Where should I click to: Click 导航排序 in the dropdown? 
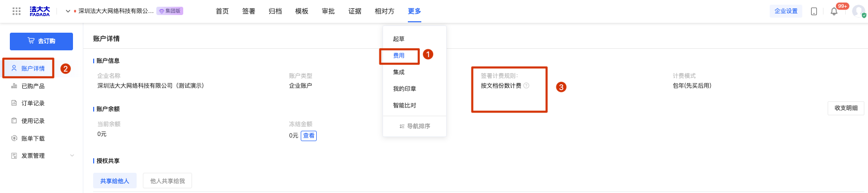click(x=415, y=126)
